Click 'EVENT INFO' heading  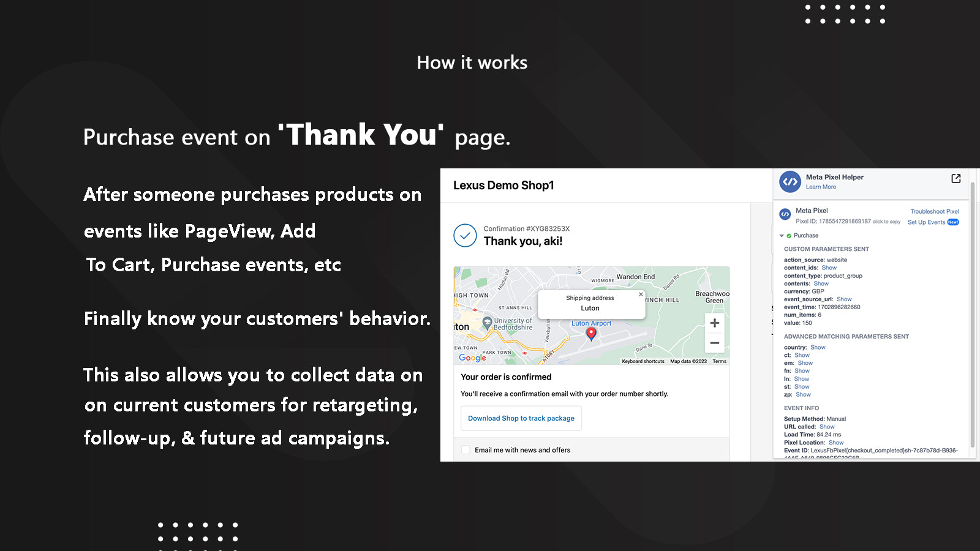(801, 408)
